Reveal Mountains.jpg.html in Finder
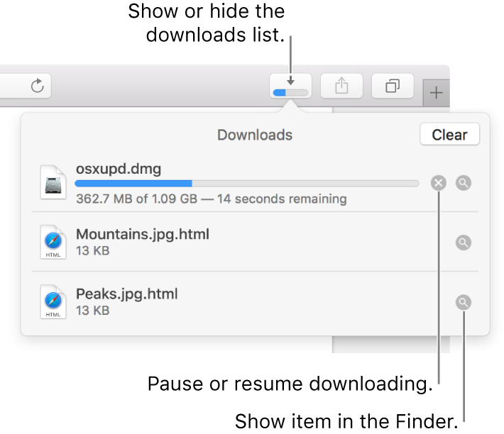The height and width of the screenshot is (434, 504). [x=463, y=243]
